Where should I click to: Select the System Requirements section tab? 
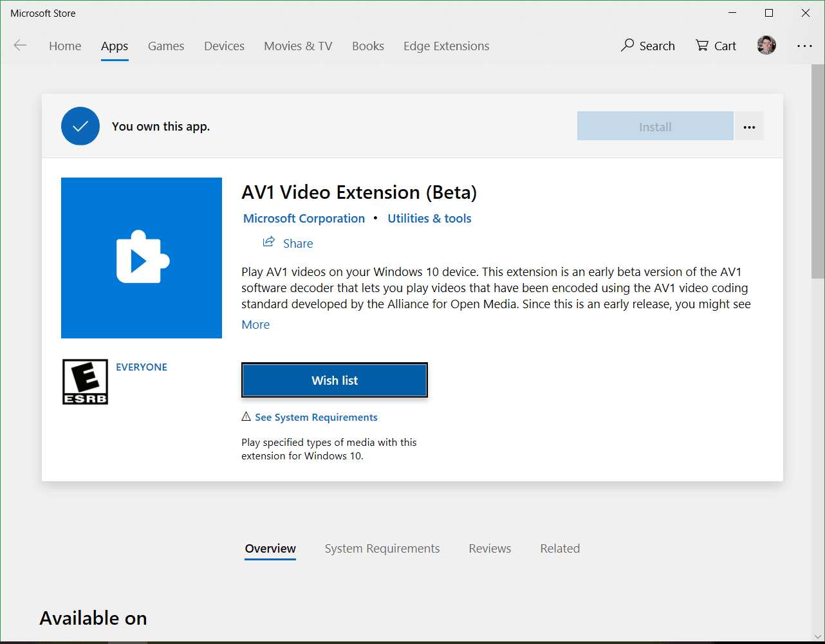point(382,549)
